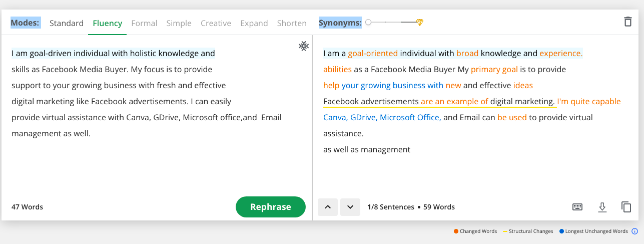
Task: Open the legend info icon
Action: [x=635, y=231]
